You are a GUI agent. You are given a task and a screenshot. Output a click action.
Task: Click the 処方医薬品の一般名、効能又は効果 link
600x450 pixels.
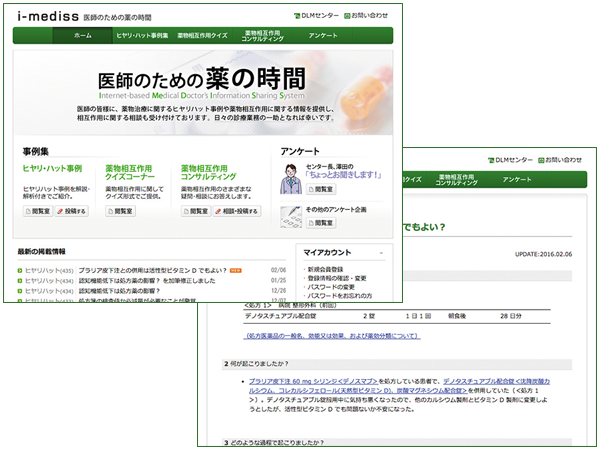coord(332,336)
